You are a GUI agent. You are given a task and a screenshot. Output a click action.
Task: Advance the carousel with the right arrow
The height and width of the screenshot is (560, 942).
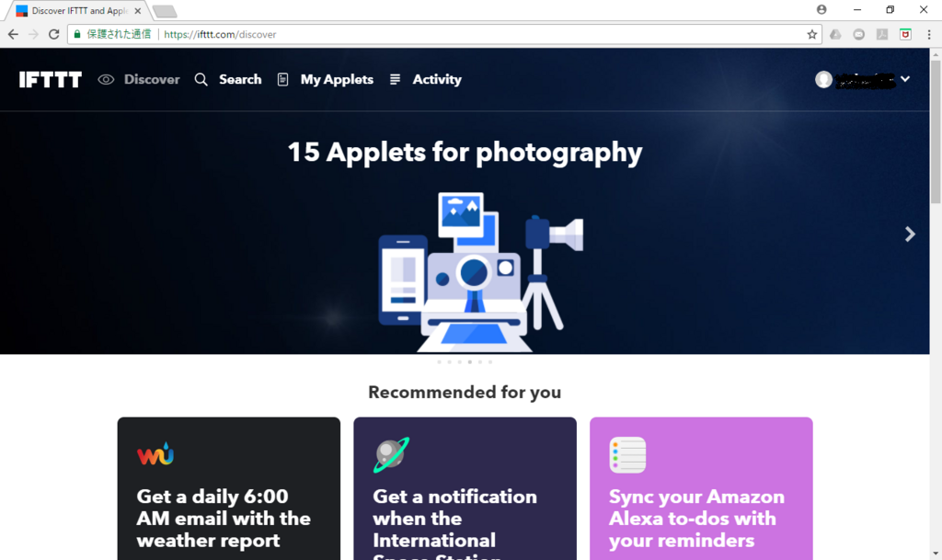tap(910, 234)
